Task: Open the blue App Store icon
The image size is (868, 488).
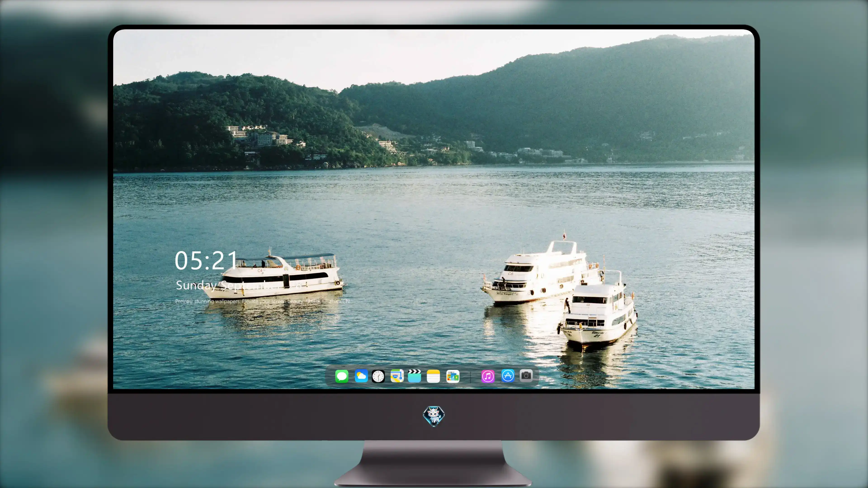Action: [x=508, y=375]
